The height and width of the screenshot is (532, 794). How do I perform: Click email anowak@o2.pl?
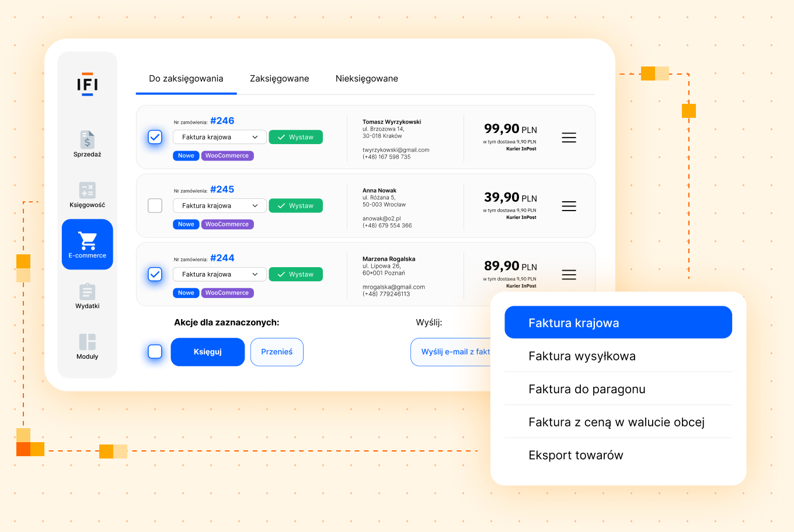tap(382, 219)
